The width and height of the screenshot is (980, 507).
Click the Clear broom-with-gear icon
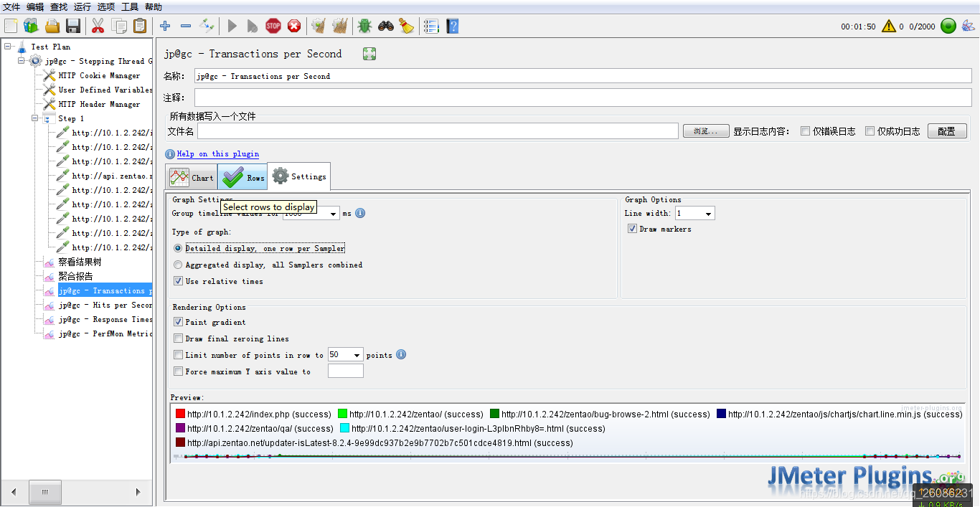coord(318,26)
